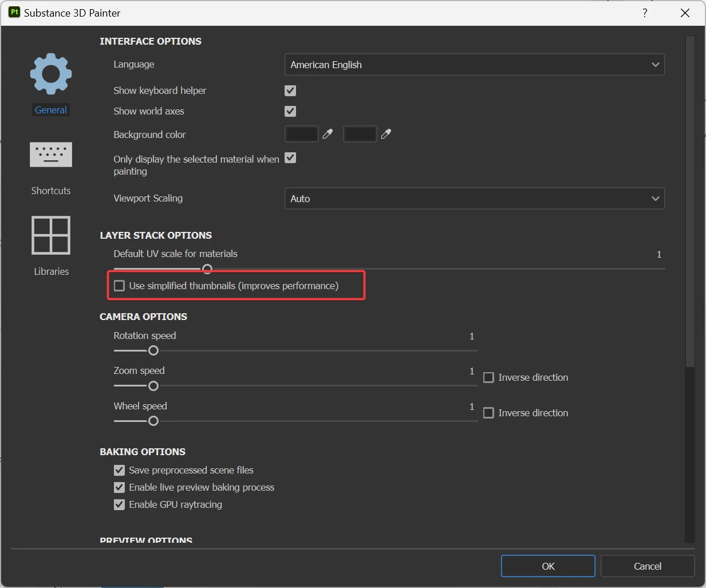Open the Shortcuts keyboard icon
The image size is (706, 588).
pos(51,155)
